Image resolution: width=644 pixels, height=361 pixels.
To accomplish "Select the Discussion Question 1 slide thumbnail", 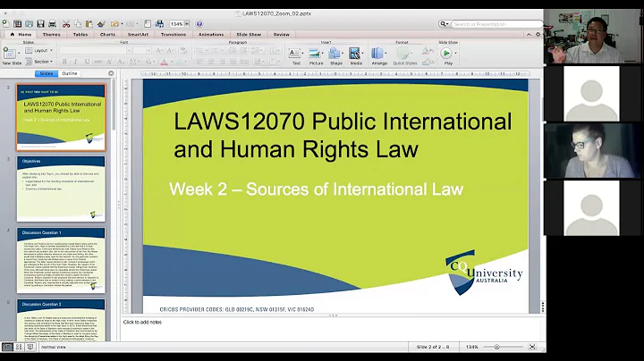I will point(61,261).
